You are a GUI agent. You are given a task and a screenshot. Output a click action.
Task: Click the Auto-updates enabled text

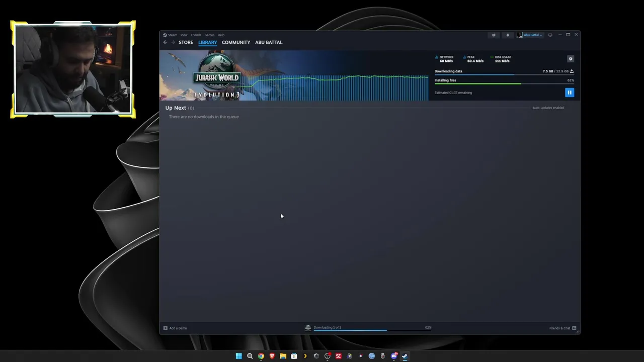[548, 108]
